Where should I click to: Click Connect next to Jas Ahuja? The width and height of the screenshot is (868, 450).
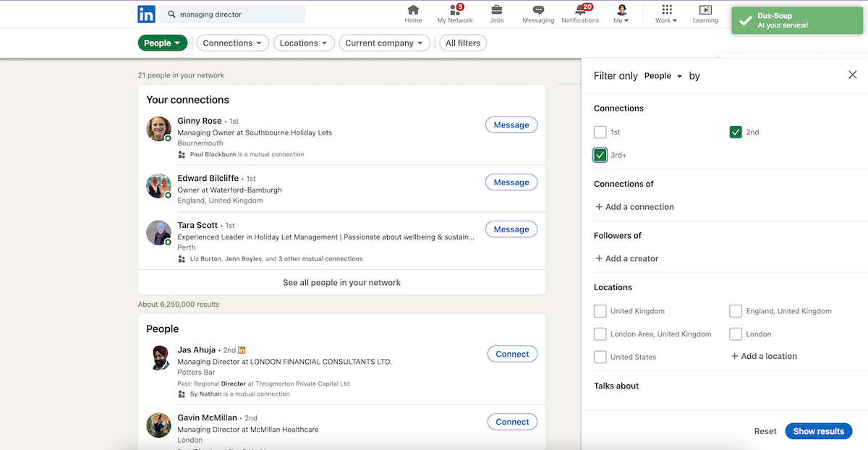coord(512,354)
